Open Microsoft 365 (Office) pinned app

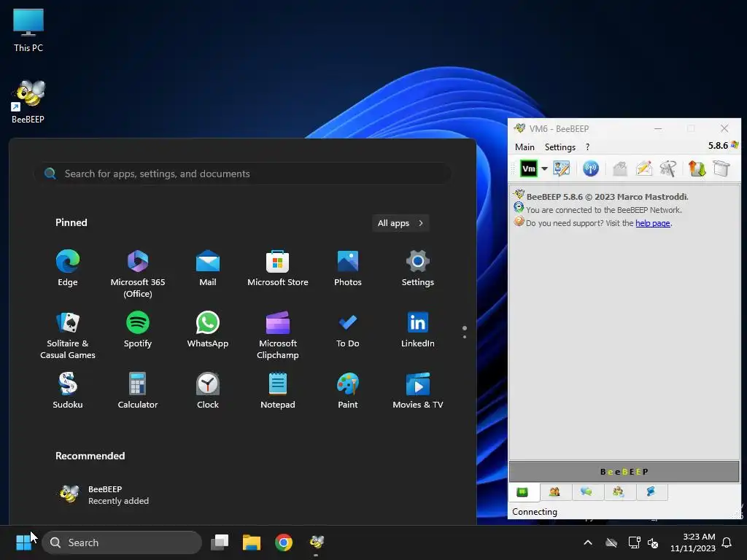point(138,274)
